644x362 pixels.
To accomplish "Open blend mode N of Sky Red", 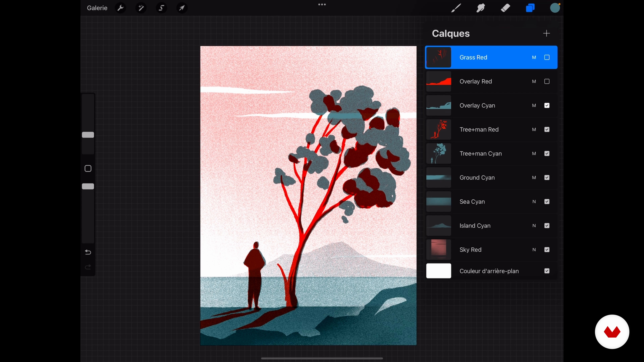I will pyautogui.click(x=534, y=250).
